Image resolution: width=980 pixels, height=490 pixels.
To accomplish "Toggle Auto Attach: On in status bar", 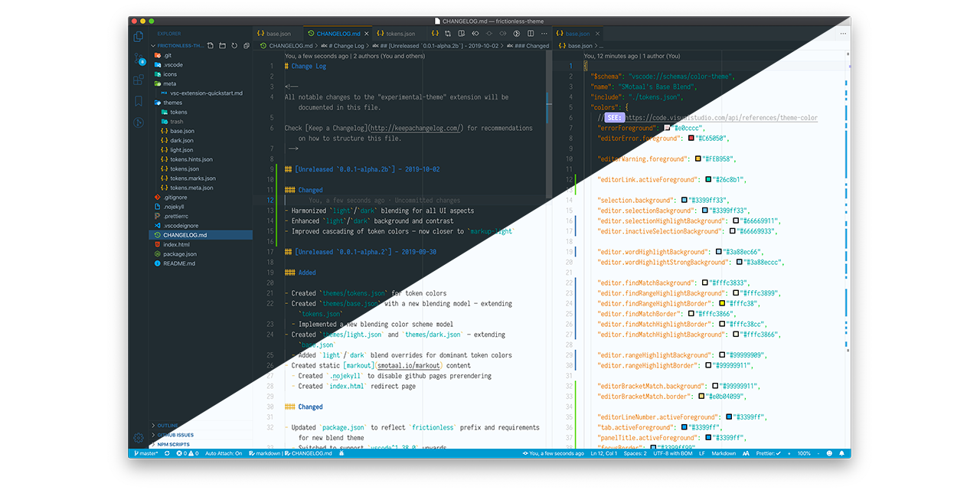I will 224,453.
